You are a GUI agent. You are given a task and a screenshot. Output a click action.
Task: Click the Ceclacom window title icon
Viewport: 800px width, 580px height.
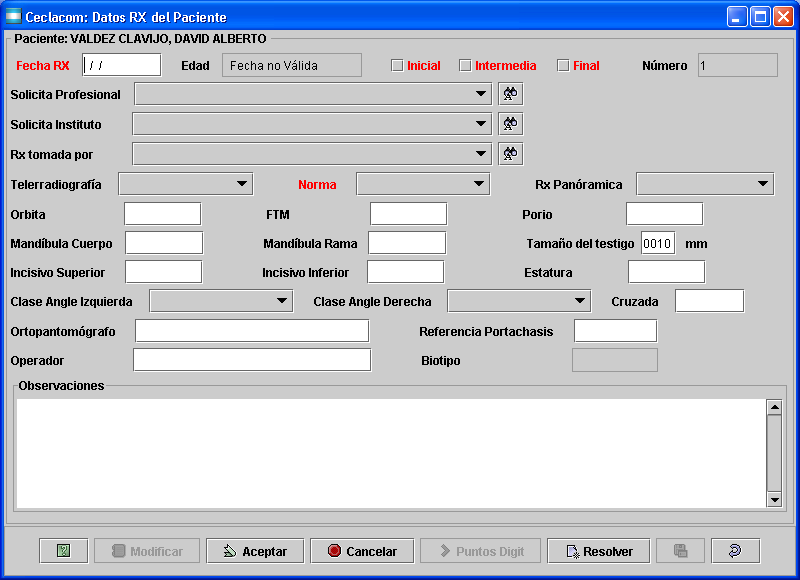(x=13, y=16)
